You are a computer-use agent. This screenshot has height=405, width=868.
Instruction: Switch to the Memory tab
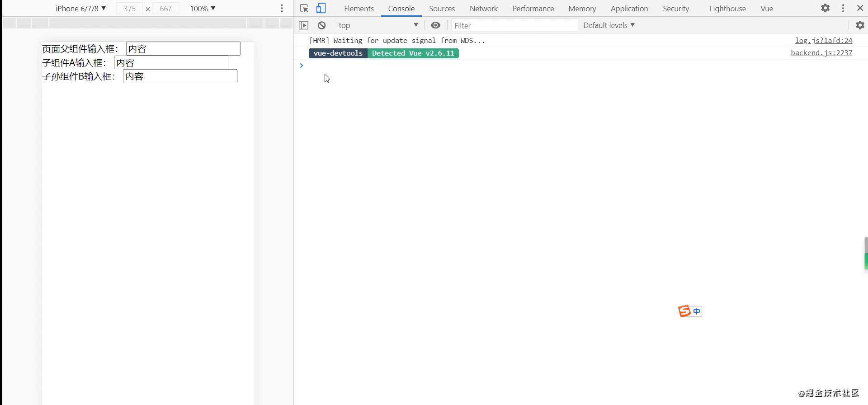pos(582,8)
